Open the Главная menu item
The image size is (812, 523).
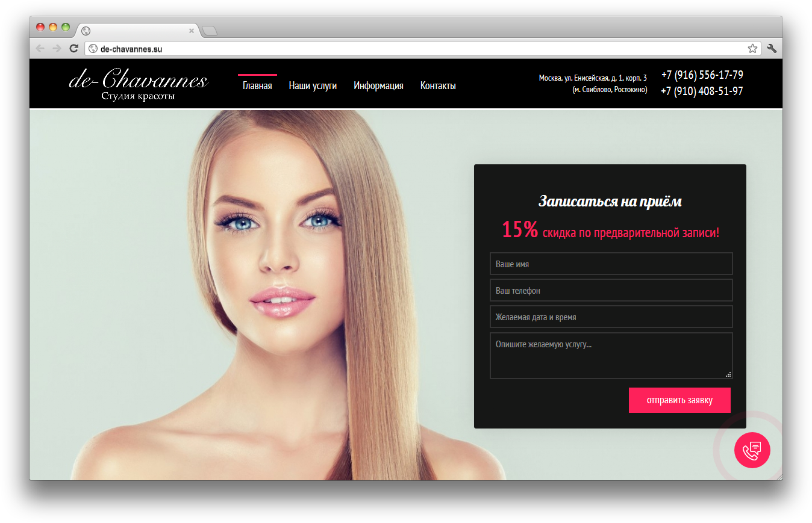coord(257,85)
